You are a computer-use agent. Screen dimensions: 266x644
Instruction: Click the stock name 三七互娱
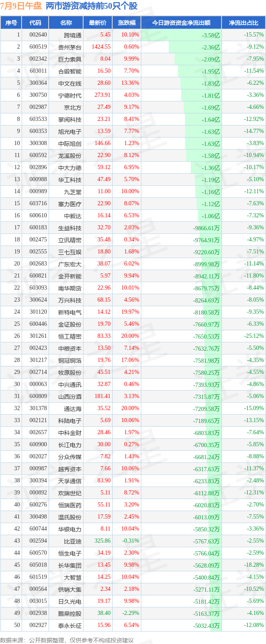point(70,252)
